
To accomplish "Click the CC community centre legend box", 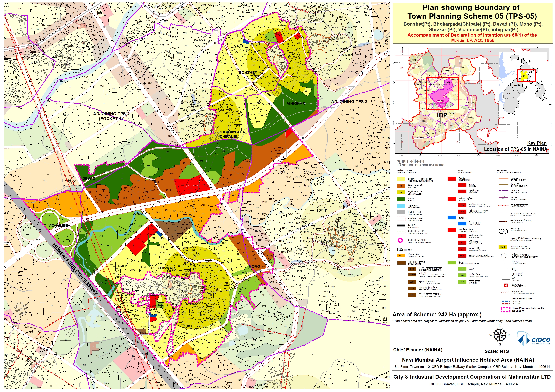I will (x=462, y=249).
